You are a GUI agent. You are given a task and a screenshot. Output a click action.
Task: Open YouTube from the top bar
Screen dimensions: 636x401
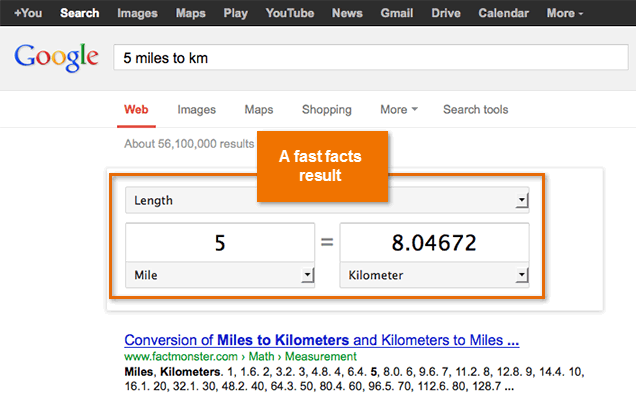(290, 13)
